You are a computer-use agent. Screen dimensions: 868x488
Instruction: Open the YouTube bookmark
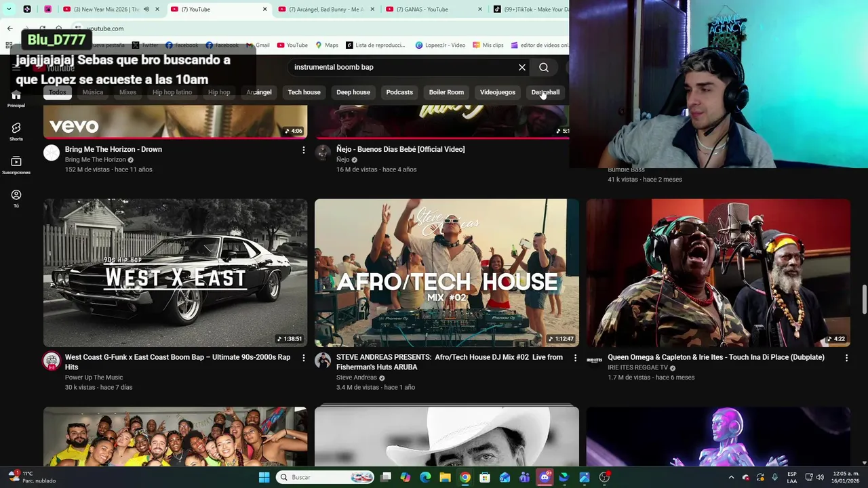point(292,45)
